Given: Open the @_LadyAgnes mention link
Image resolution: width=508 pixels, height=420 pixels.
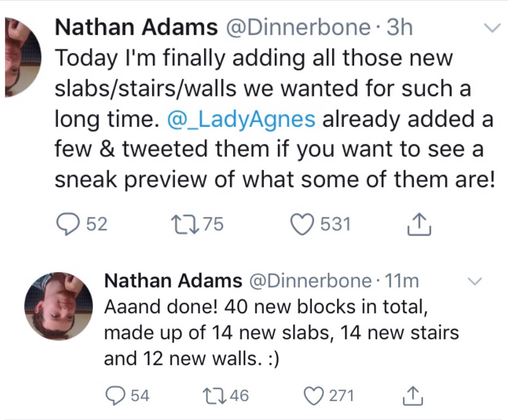Looking at the screenshot, I should 241,119.
